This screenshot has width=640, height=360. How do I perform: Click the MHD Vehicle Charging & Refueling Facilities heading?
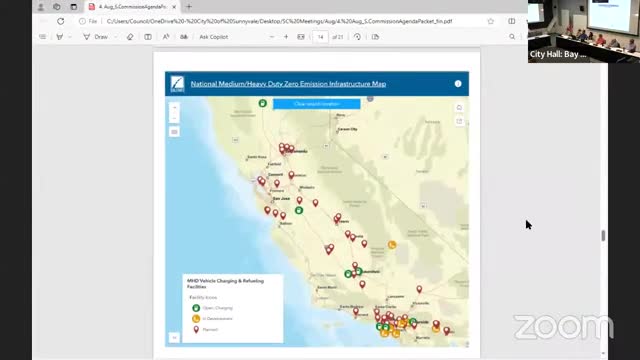pos(225,284)
